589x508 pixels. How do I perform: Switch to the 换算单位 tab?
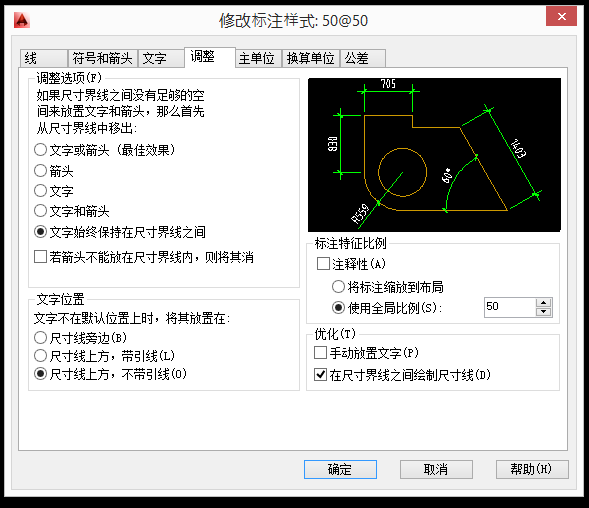pyautogui.click(x=311, y=58)
